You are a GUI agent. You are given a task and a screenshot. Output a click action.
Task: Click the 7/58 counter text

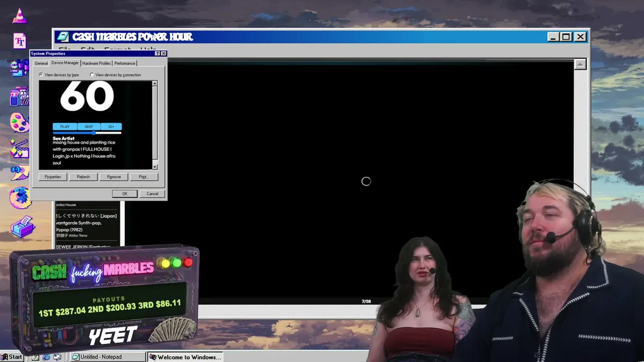pyautogui.click(x=366, y=302)
